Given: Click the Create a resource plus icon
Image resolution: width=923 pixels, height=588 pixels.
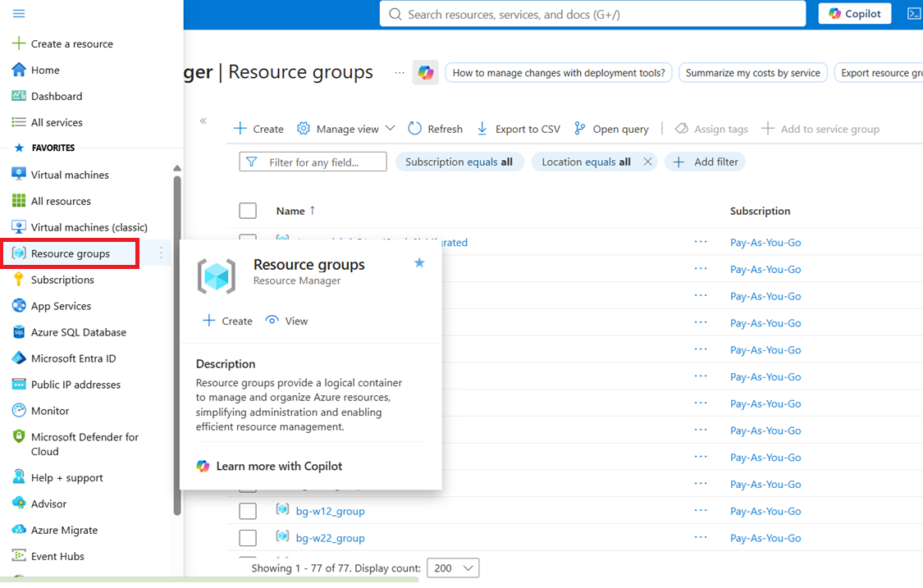Looking at the screenshot, I should click(19, 43).
